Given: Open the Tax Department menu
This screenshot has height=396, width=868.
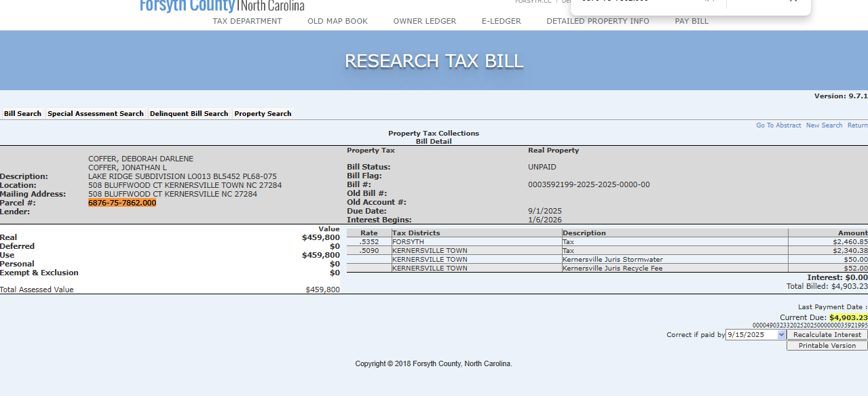Looking at the screenshot, I should (x=247, y=21).
